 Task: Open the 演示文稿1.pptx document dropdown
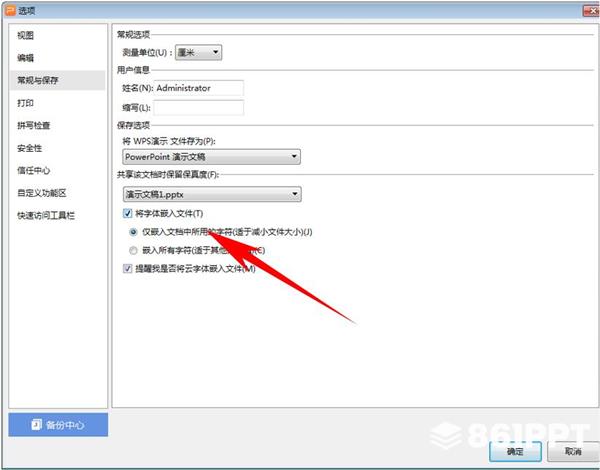pyautogui.click(x=212, y=194)
